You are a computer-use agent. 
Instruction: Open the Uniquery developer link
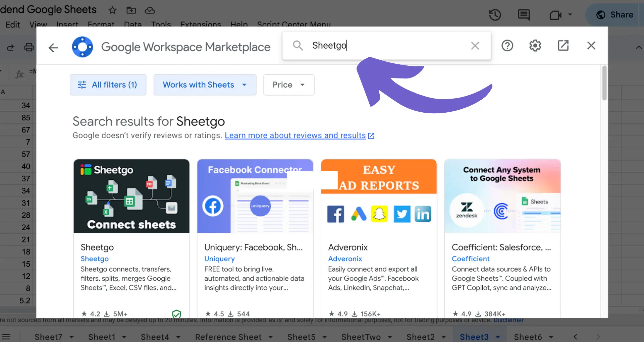(219, 259)
